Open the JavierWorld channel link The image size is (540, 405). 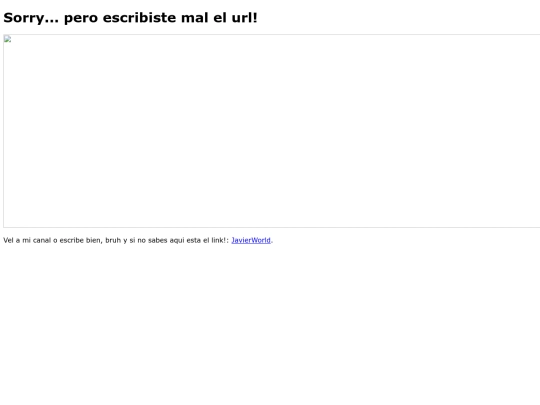[x=251, y=240]
